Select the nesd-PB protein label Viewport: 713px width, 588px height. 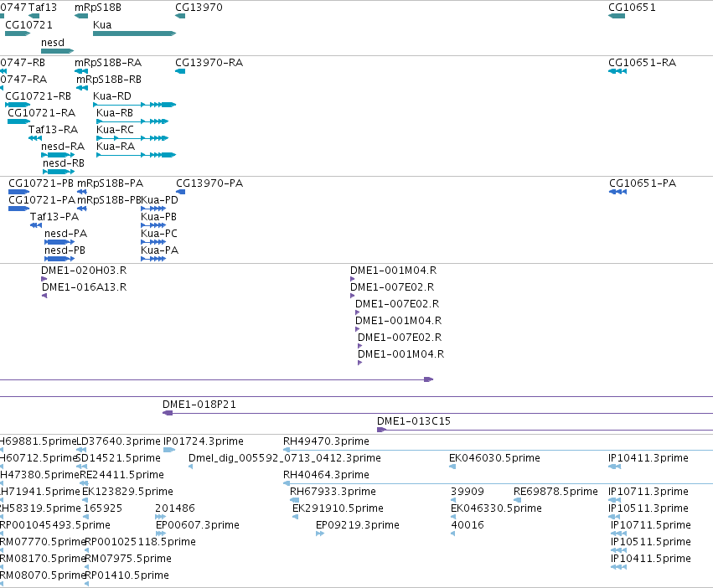click(x=65, y=250)
